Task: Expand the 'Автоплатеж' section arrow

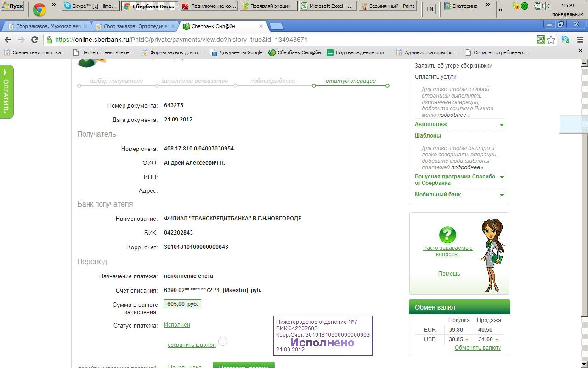Action: pos(502,125)
